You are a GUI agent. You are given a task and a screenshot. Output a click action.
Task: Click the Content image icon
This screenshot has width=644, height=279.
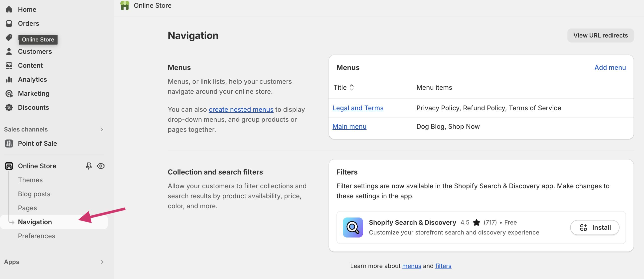click(x=9, y=65)
